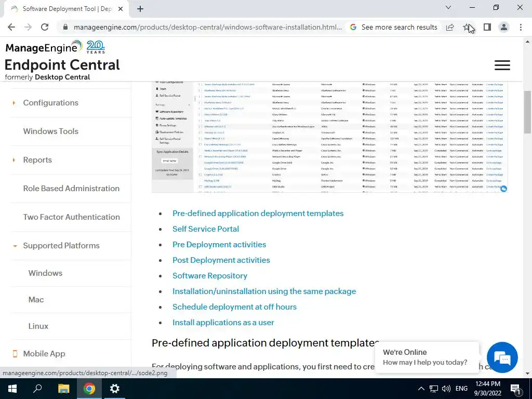Collapse the Supported Platforms section
The width and height of the screenshot is (532, 399).
tap(61, 246)
